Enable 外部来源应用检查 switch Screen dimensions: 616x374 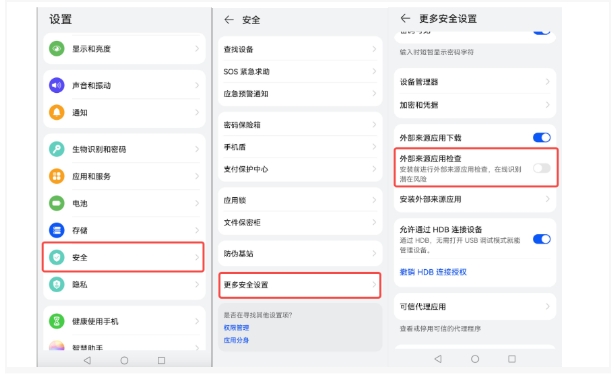542,168
